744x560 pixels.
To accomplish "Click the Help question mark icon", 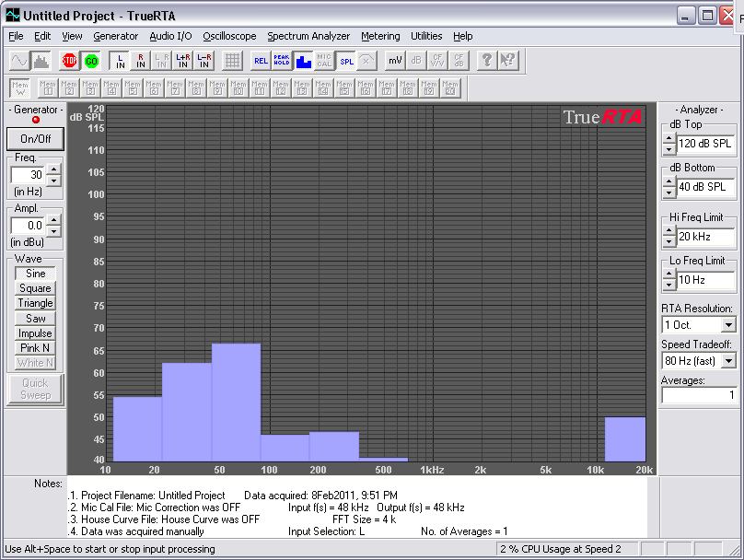I will pos(487,61).
